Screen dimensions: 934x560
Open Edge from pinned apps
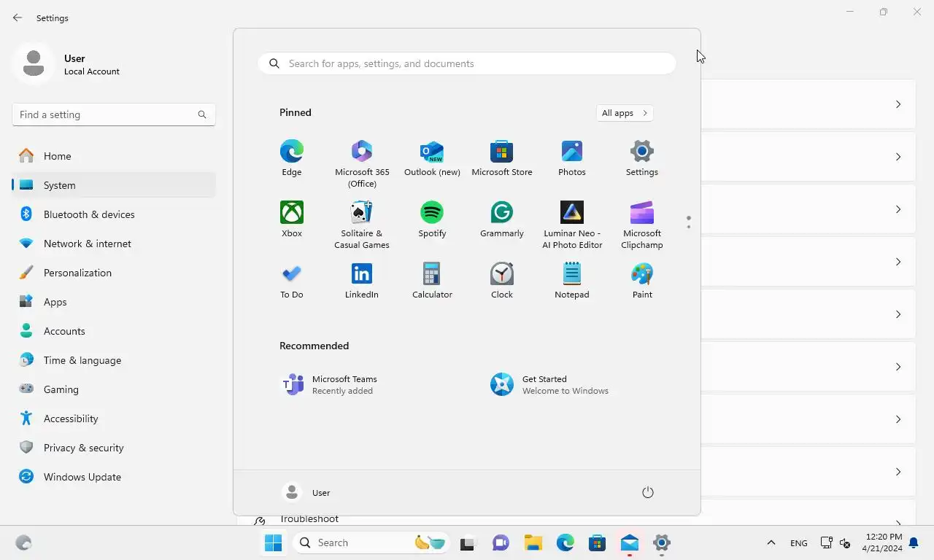point(291,158)
